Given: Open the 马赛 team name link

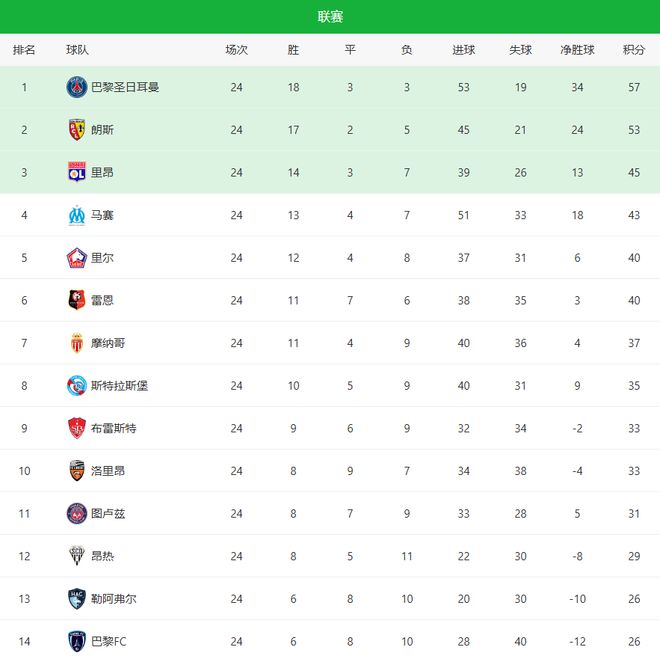Looking at the screenshot, I should tap(102, 215).
